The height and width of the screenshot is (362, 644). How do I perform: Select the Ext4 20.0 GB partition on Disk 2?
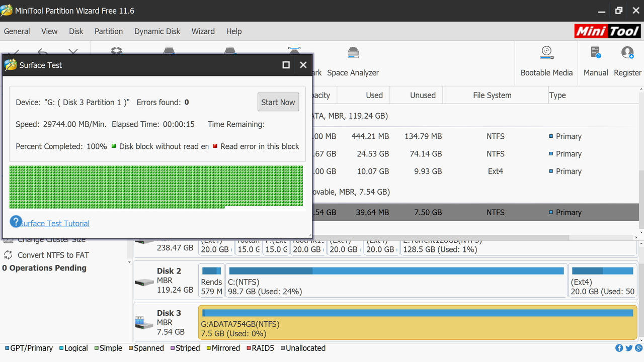(603, 281)
